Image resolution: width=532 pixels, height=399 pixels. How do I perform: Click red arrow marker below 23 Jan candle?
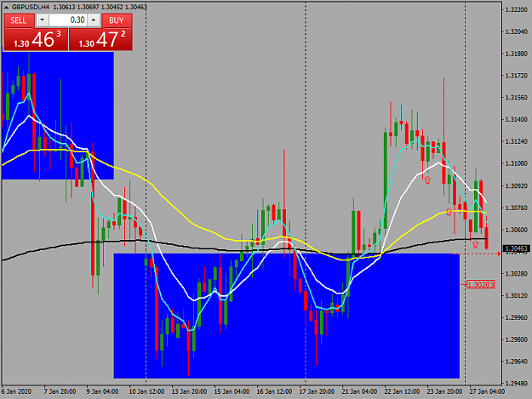(427, 180)
